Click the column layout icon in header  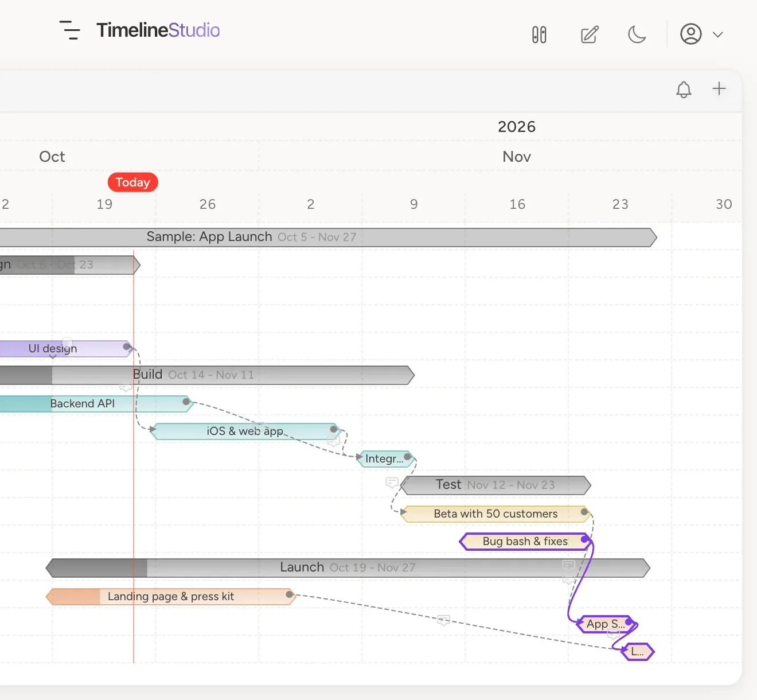(539, 34)
